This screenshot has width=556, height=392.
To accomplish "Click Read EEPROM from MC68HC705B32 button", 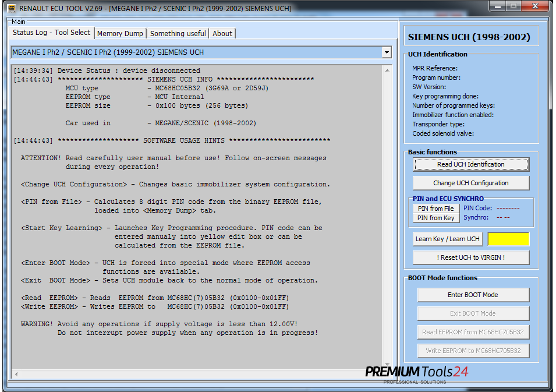I will tap(473, 332).
